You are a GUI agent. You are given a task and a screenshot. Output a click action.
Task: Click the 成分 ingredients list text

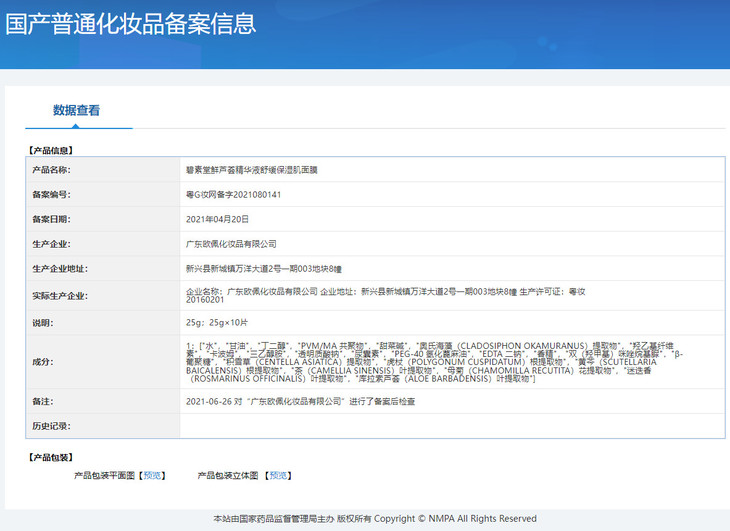pos(434,361)
